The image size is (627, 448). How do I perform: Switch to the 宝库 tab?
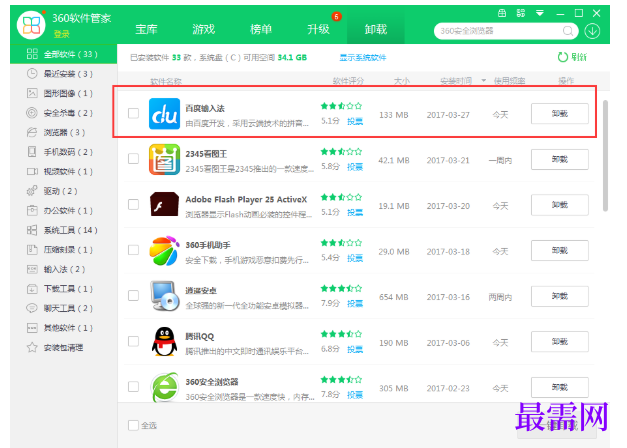146,29
